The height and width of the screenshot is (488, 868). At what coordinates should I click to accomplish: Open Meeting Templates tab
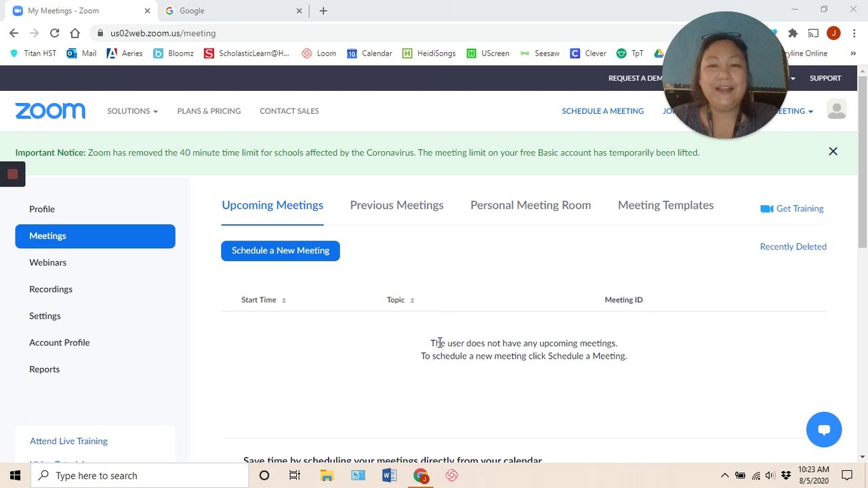(x=665, y=205)
